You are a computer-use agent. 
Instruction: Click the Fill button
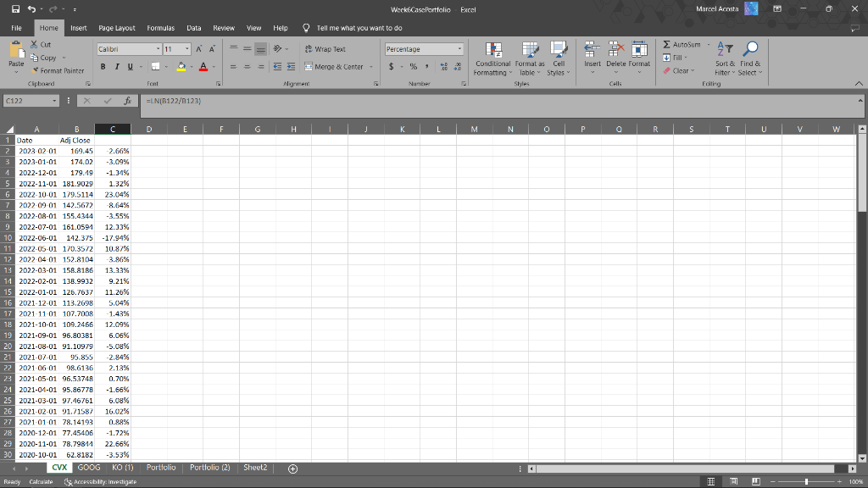click(x=674, y=58)
